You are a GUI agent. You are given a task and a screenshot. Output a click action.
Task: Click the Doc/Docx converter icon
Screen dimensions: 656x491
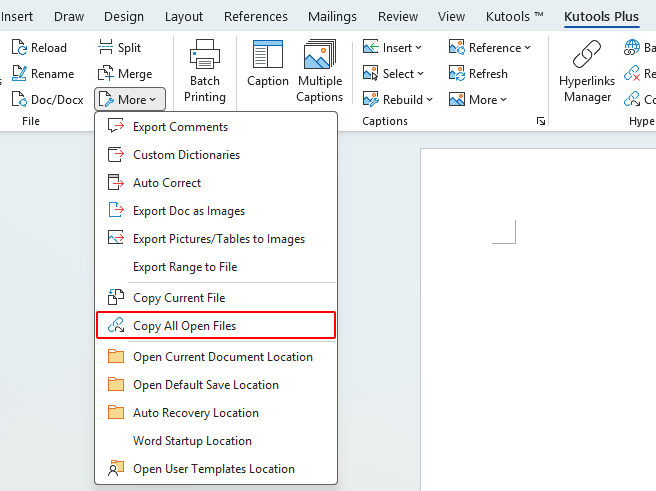click(19, 100)
